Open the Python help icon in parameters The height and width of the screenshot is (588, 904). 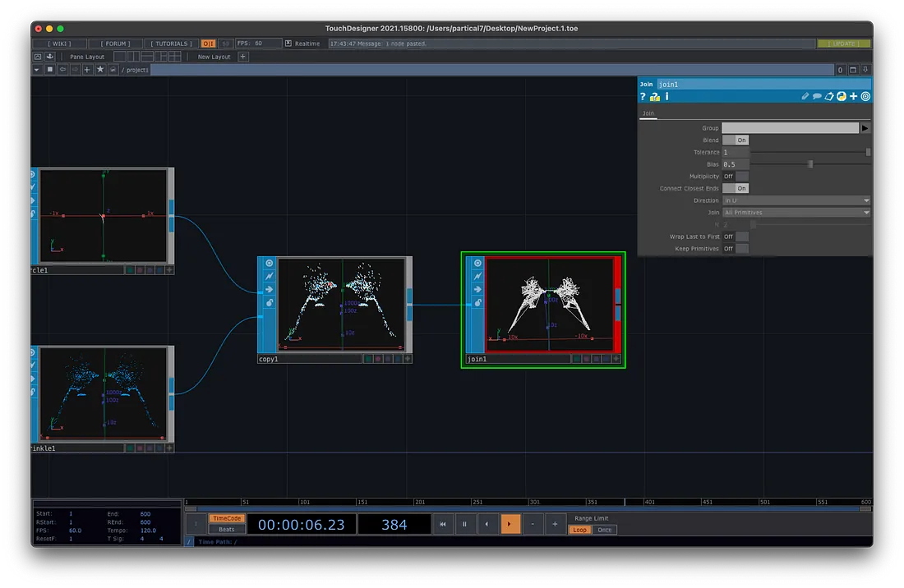coord(655,97)
